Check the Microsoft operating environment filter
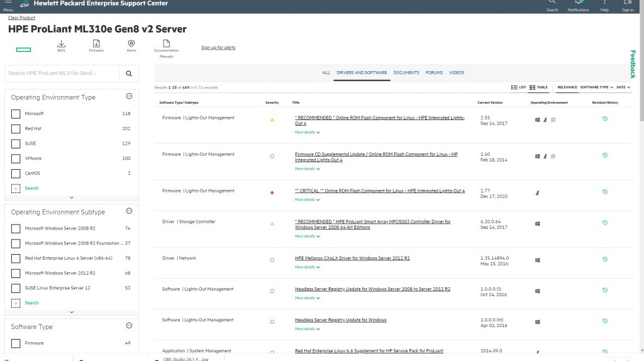Image resolution: width=644 pixels, height=361 pixels. [x=16, y=114]
